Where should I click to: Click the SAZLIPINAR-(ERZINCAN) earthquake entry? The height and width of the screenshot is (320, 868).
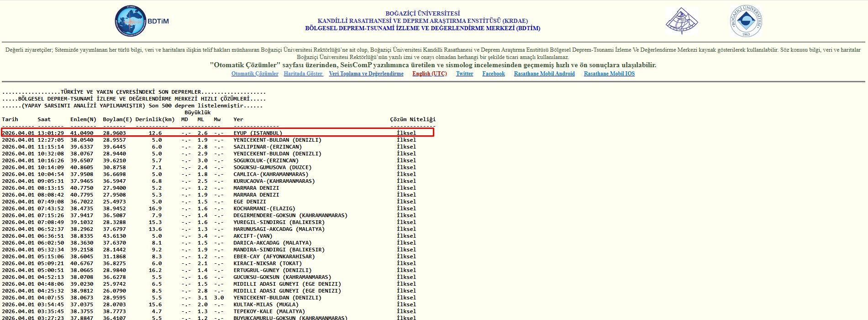268,147
